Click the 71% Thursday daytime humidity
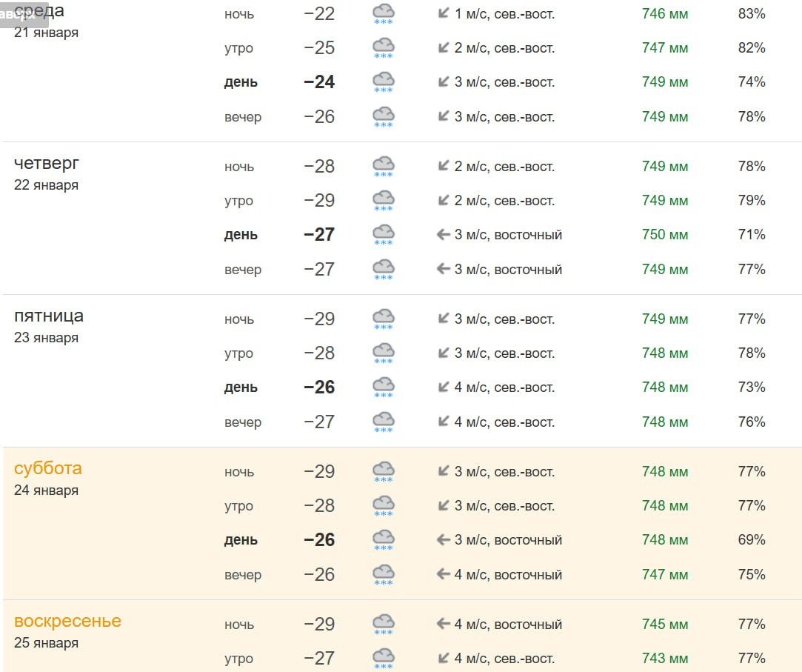802x672 pixels. click(x=752, y=234)
